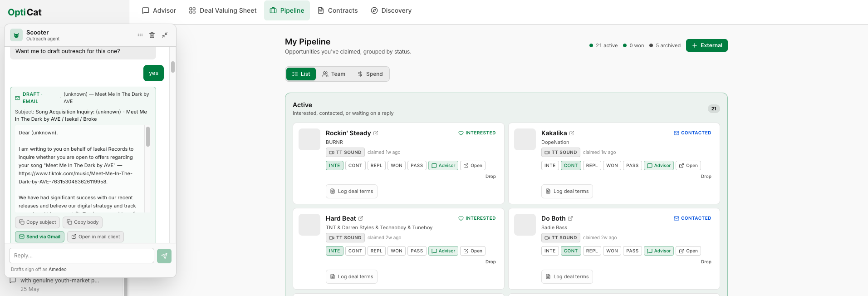Click Open button on Rockin' Steady card
Image resolution: width=868 pixels, height=296 pixels.
coord(473,166)
